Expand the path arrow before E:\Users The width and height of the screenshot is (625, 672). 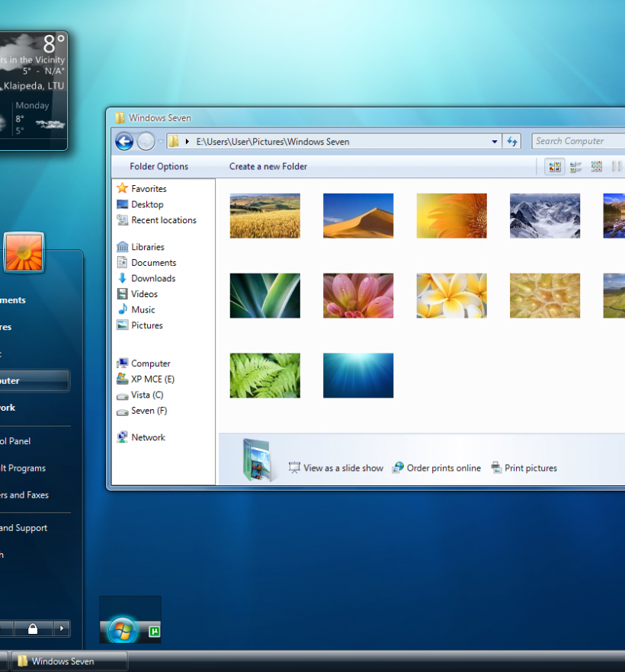coord(187,141)
